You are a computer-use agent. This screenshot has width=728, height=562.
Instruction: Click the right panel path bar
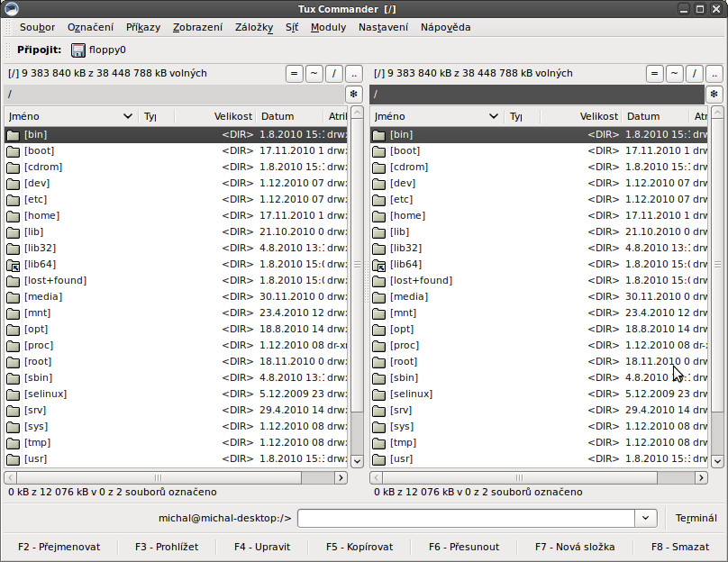tap(537, 95)
